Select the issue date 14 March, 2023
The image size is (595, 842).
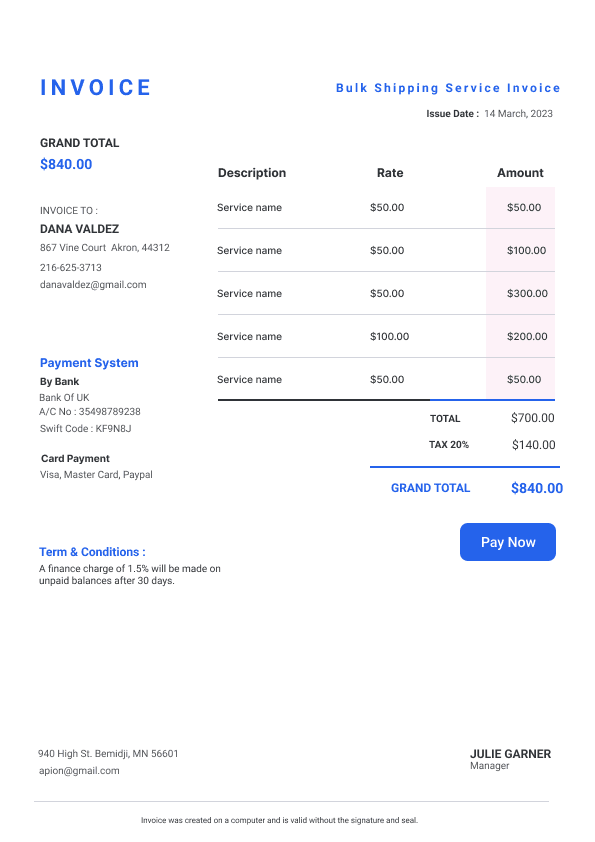[x=518, y=114]
